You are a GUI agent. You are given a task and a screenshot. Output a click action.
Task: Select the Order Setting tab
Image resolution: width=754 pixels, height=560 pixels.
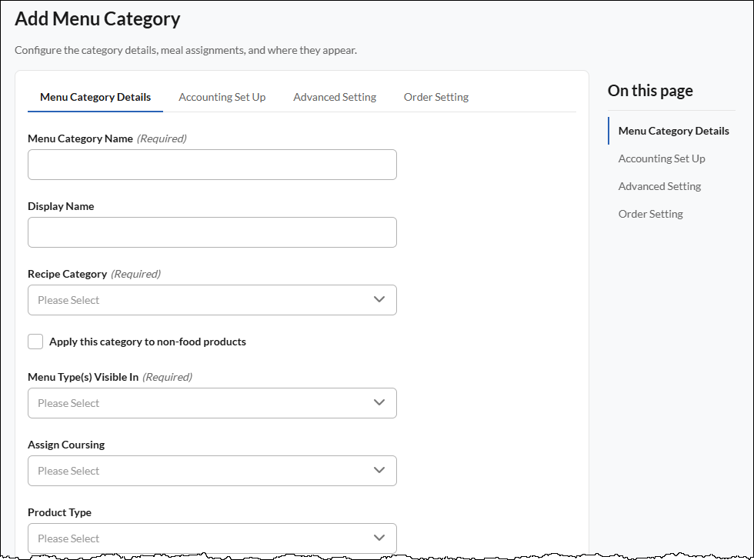coord(436,97)
